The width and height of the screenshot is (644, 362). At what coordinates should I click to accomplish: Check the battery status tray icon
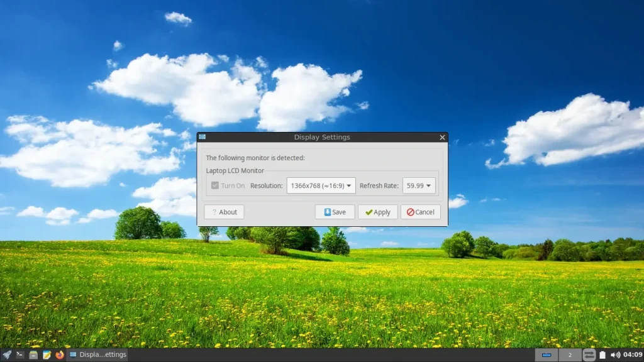pos(602,354)
